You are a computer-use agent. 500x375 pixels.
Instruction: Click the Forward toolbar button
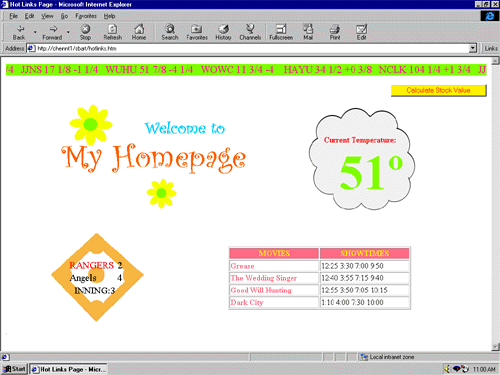coord(52,32)
